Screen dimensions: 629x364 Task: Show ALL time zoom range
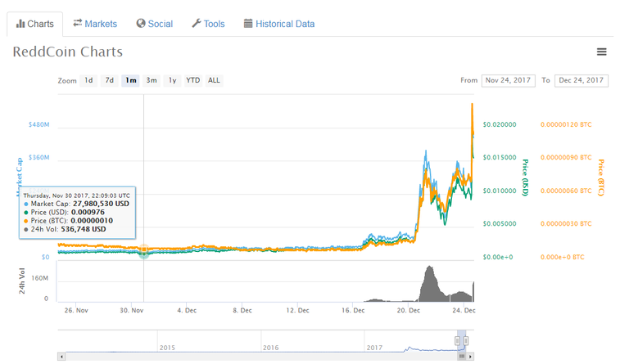pos(214,80)
